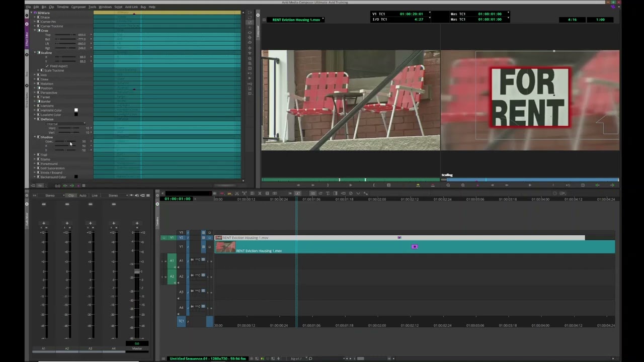Open the Composer menu
The image size is (644, 362).
tap(78, 7)
